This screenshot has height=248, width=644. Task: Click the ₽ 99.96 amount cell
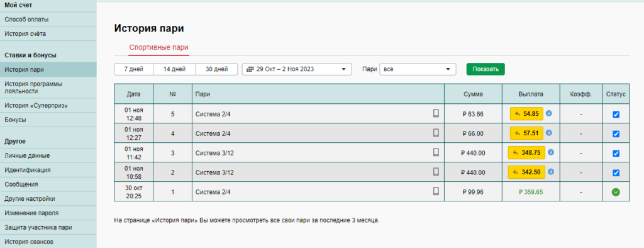tap(473, 191)
